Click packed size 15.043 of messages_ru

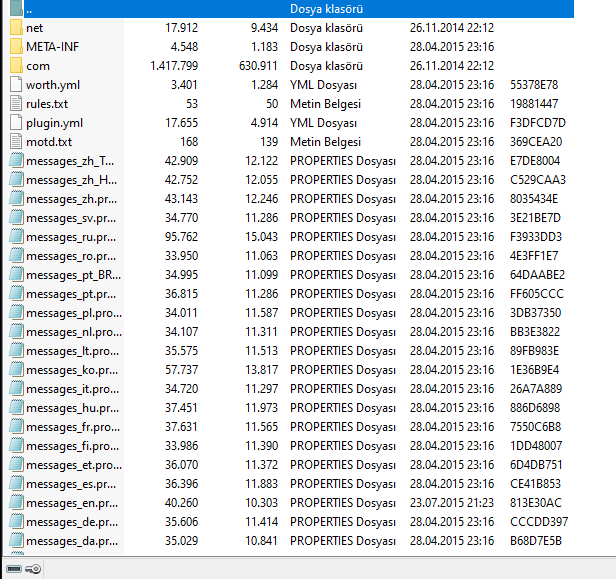click(262, 236)
